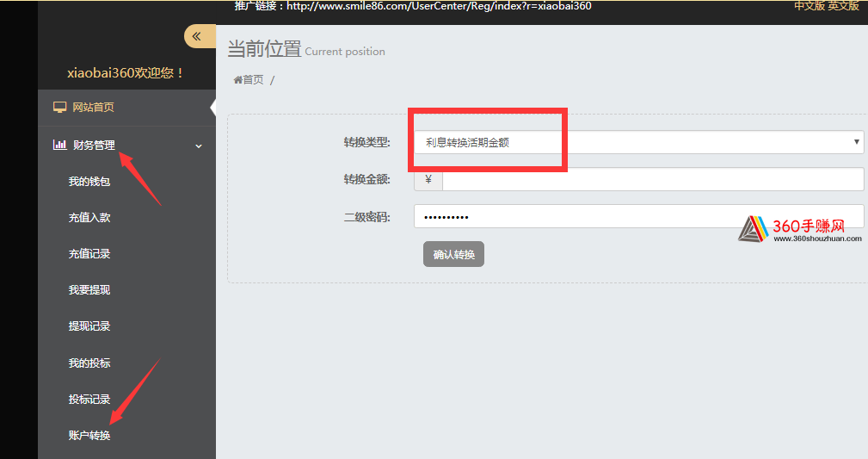
Task: View 充值记录 page
Action: pyautogui.click(x=89, y=253)
